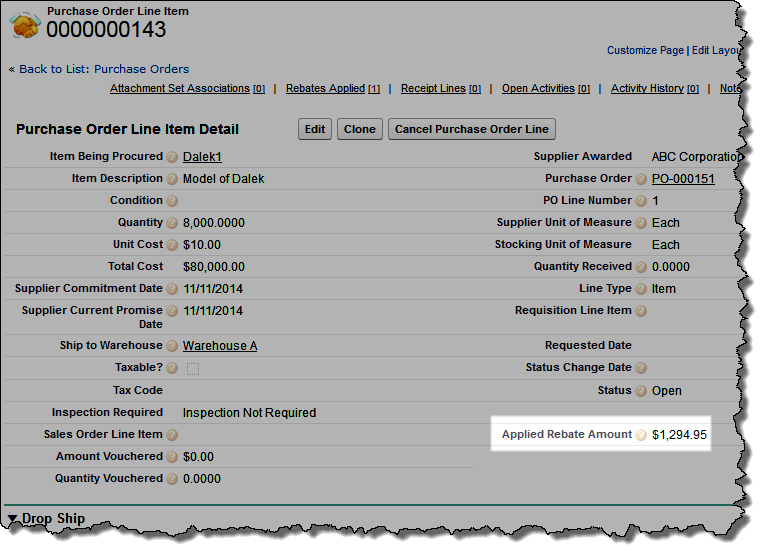Click help icon next to Purchase Order label
The image size is (766, 553).
point(641,179)
